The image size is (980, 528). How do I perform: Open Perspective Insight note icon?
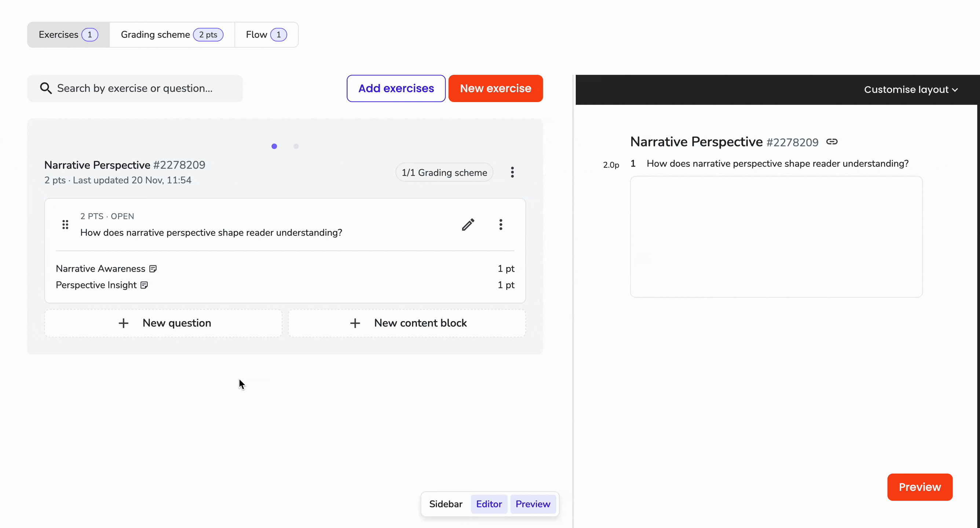144,285
